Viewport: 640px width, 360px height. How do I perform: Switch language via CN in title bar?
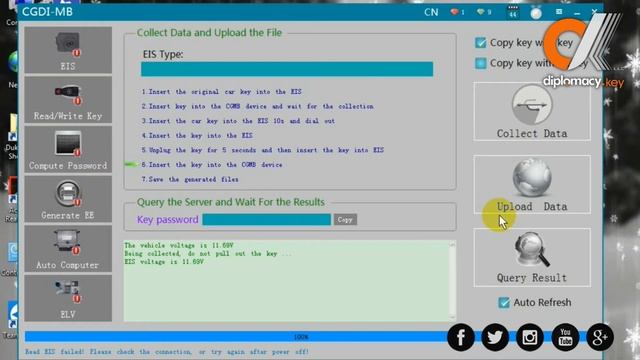431,12
